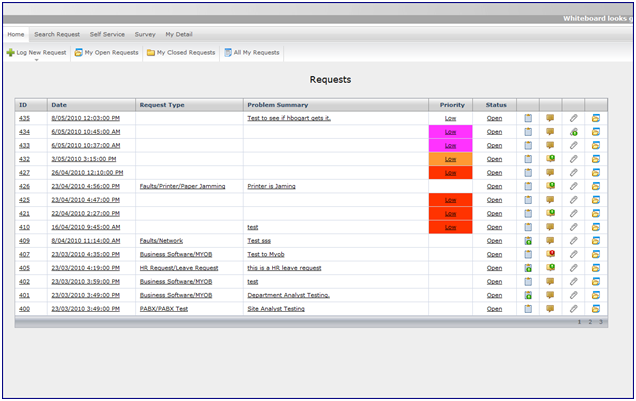
Task: Show My Closed Requests
Action: click(181, 53)
